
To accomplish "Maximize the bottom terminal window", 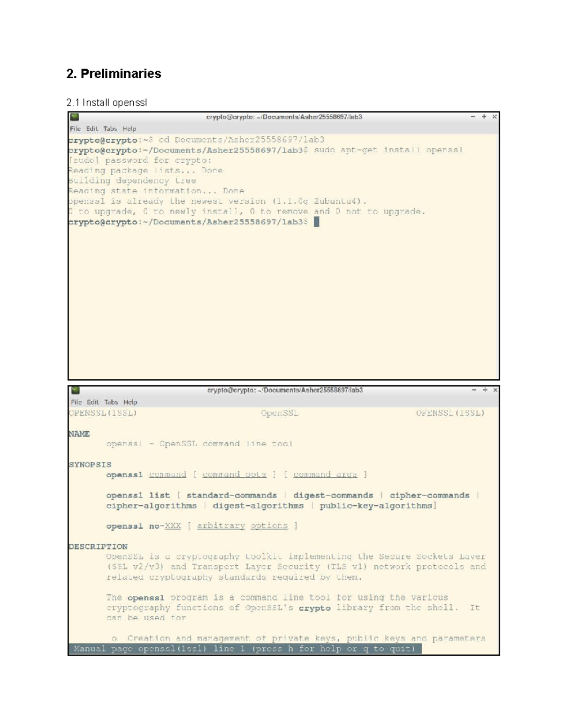I will [x=485, y=390].
